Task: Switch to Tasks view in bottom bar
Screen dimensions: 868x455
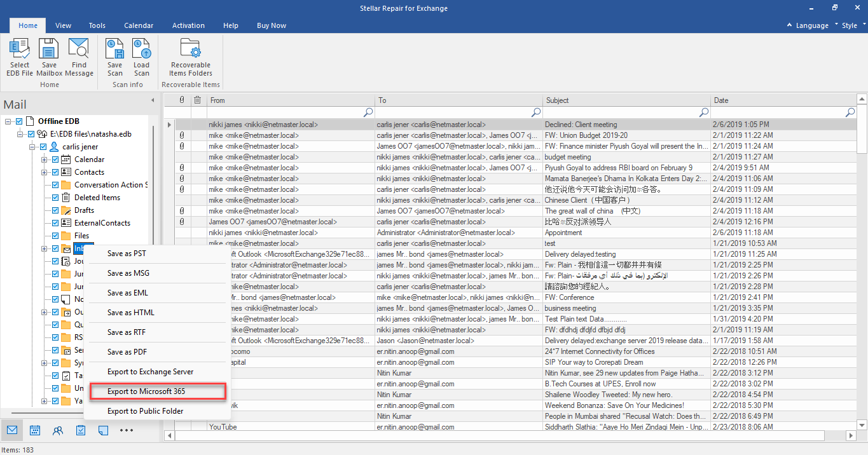Action: (x=81, y=430)
